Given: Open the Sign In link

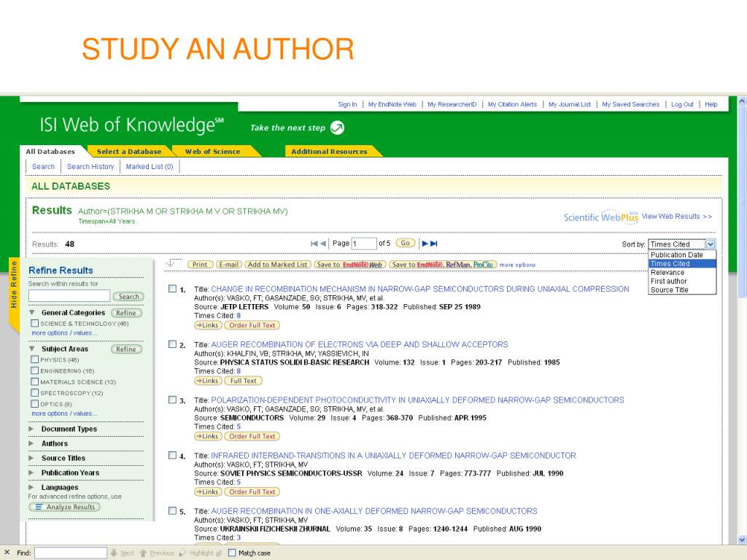Looking at the screenshot, I should click(x=347, y=104).
